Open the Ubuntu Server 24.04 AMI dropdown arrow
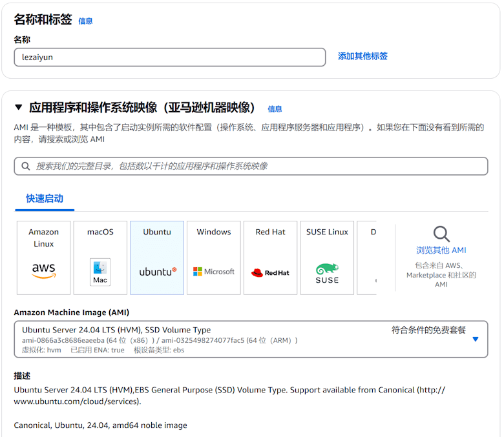The width and height of the screenshot is (504, 437). [476, 340]
